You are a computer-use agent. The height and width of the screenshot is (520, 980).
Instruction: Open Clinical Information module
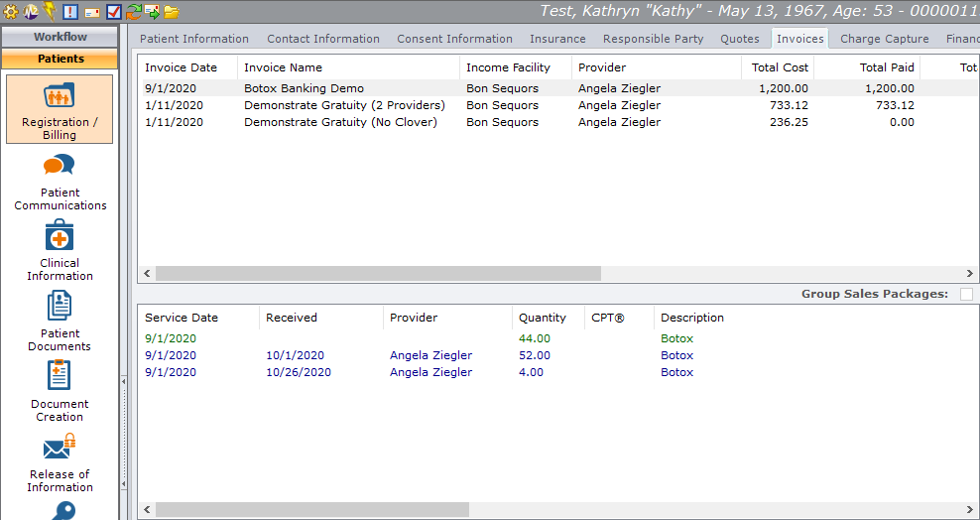60,251
